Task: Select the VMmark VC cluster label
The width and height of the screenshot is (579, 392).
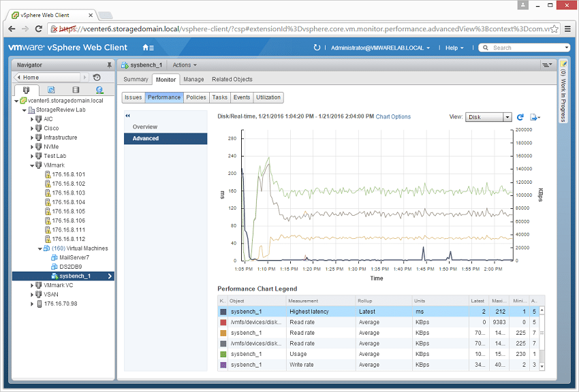Action: [x=59, y=285]
